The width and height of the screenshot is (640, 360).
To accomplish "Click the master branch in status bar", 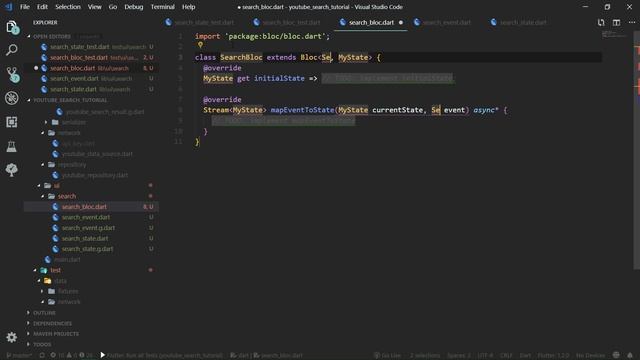I will click(x=19, y=355).
